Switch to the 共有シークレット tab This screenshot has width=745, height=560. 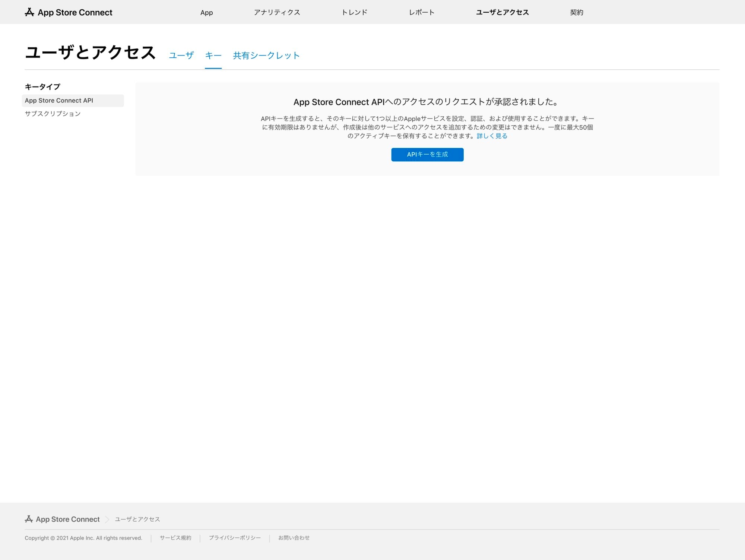pyautogui.click(x=266, y=56)
